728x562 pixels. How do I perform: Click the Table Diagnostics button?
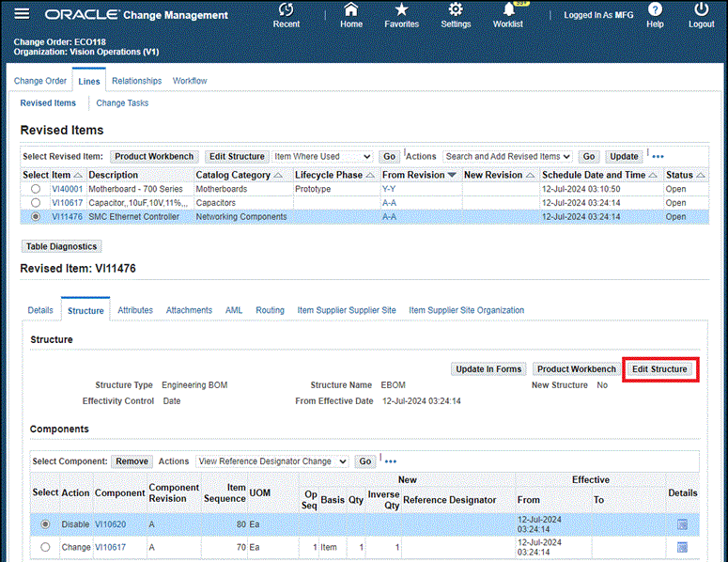pos(61,246)
